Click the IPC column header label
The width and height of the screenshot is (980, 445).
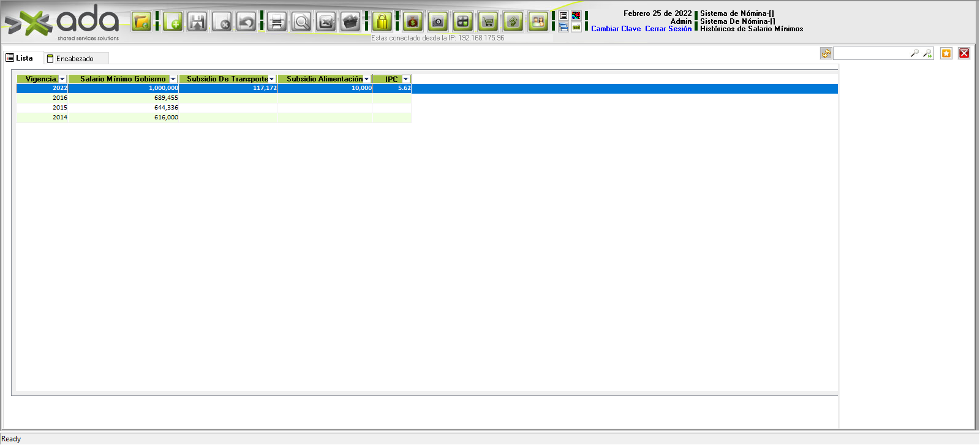coord(391,79)
